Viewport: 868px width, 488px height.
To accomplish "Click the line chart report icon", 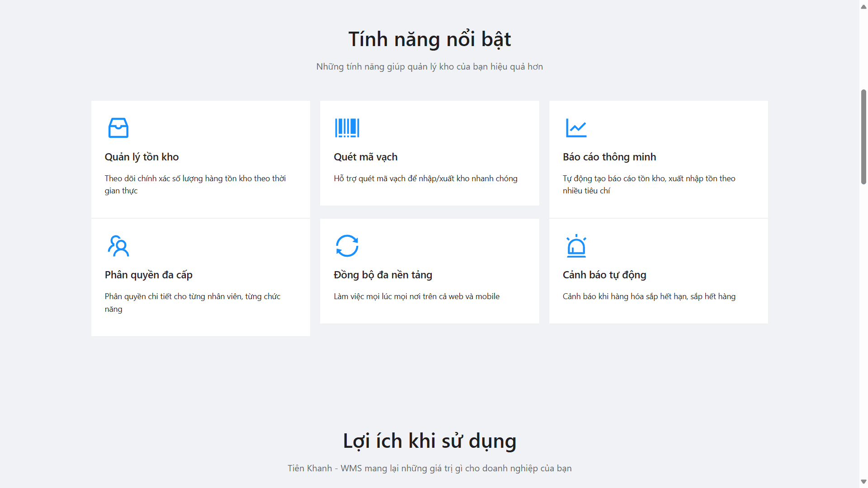I will point(576,128).
